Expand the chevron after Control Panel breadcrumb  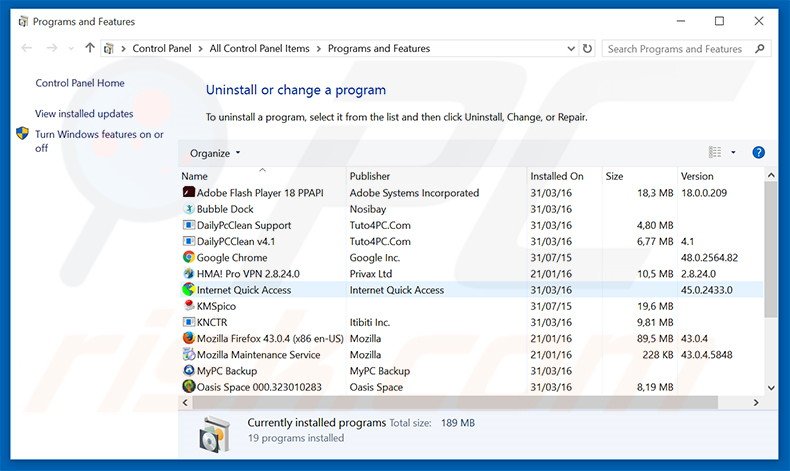(x=201, y=49)
